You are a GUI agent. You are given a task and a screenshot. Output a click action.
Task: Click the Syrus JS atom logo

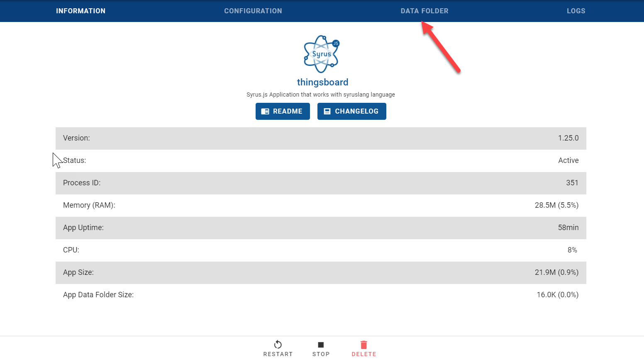point(322,54)
